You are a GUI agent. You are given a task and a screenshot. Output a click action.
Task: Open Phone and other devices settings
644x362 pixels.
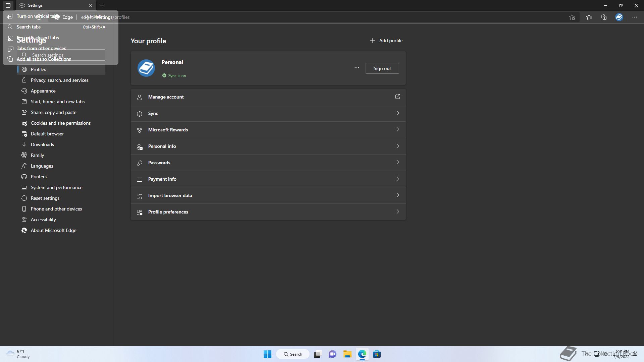(x=61, y=209)
